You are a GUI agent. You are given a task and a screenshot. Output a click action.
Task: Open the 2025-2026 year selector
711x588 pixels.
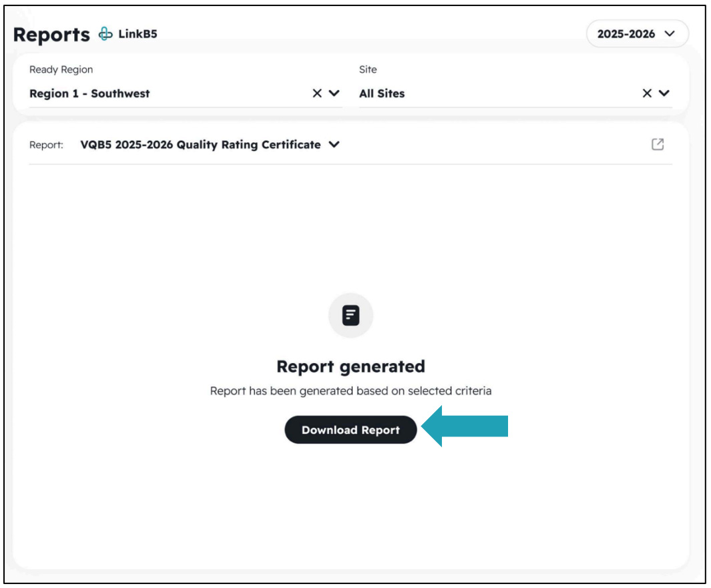click(637, 34)
